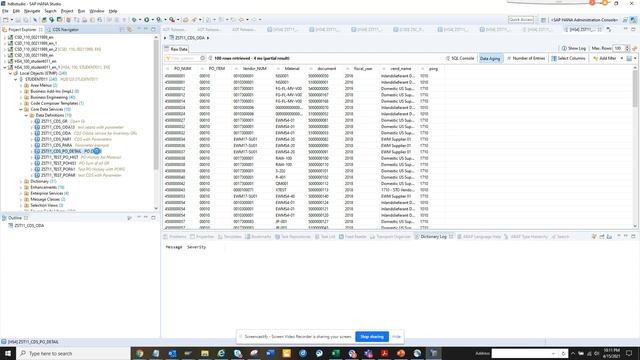Switch to the CDS Navigator tab
The height and width of the screenshot is (360, 640).
tap(62, 29)
